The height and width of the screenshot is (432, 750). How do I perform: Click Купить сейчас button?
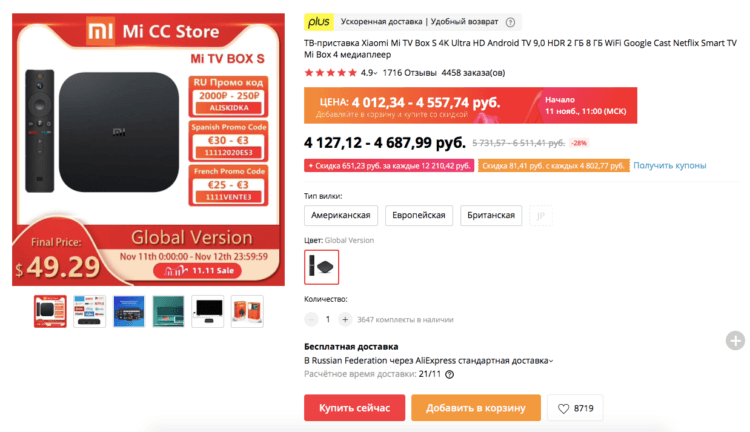point(354,408)
